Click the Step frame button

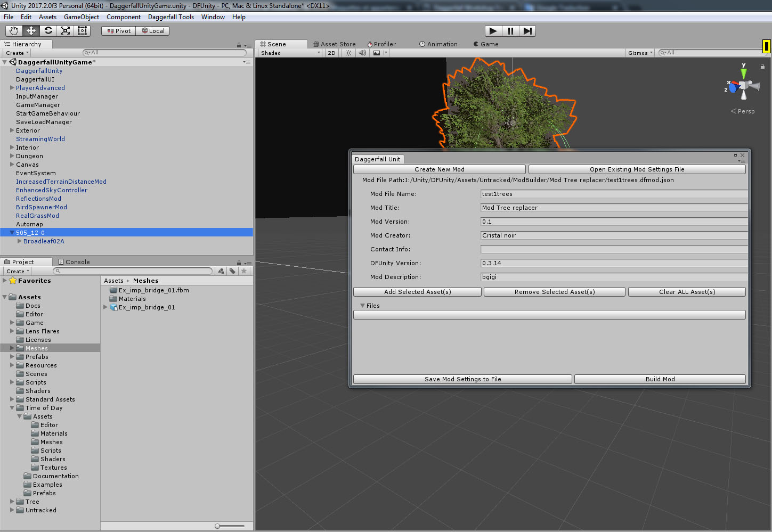click(x=527, y=31)
